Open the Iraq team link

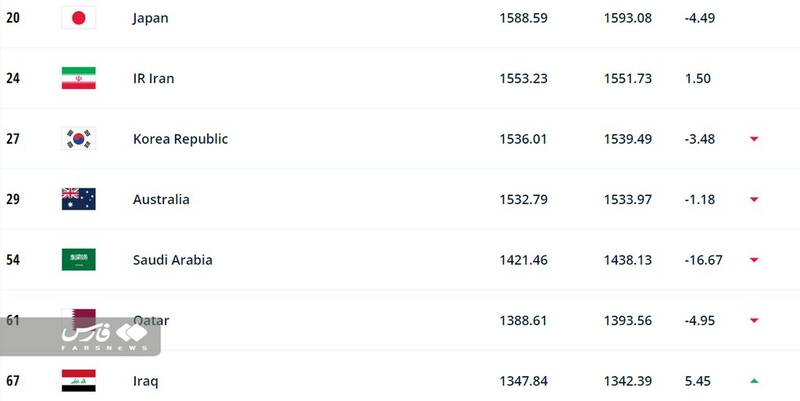pyautogui.click(x=145, y=381)
